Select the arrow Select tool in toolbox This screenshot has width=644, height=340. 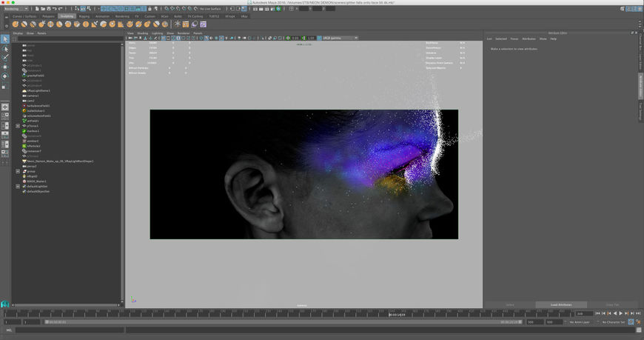5,39
